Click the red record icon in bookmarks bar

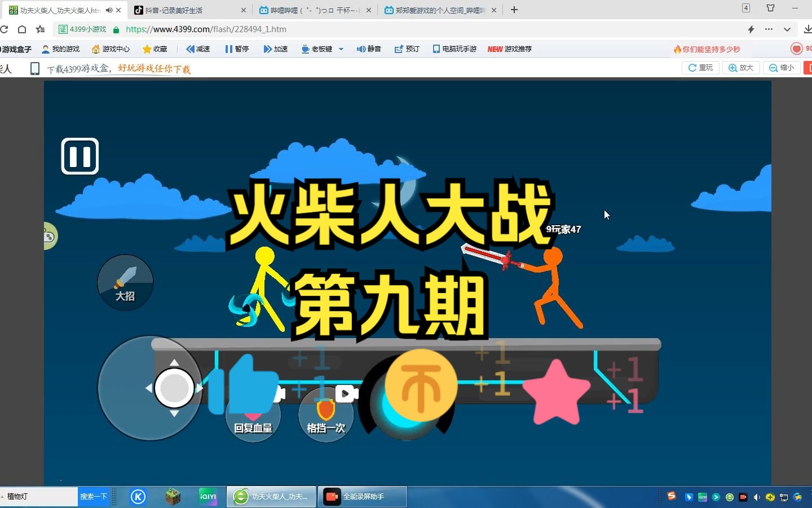(x=796, y=49)
